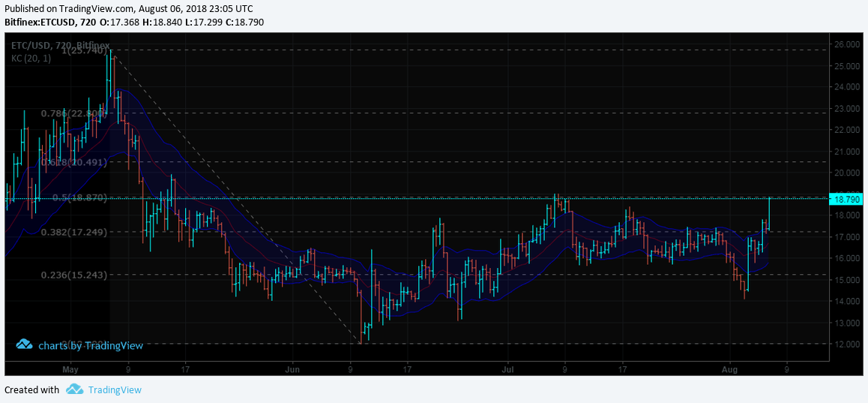Image resolution: width=868 pixels, height=403 pixels.
Task: Click the C:18.790 close value in header
Action: tap(244, 23)
